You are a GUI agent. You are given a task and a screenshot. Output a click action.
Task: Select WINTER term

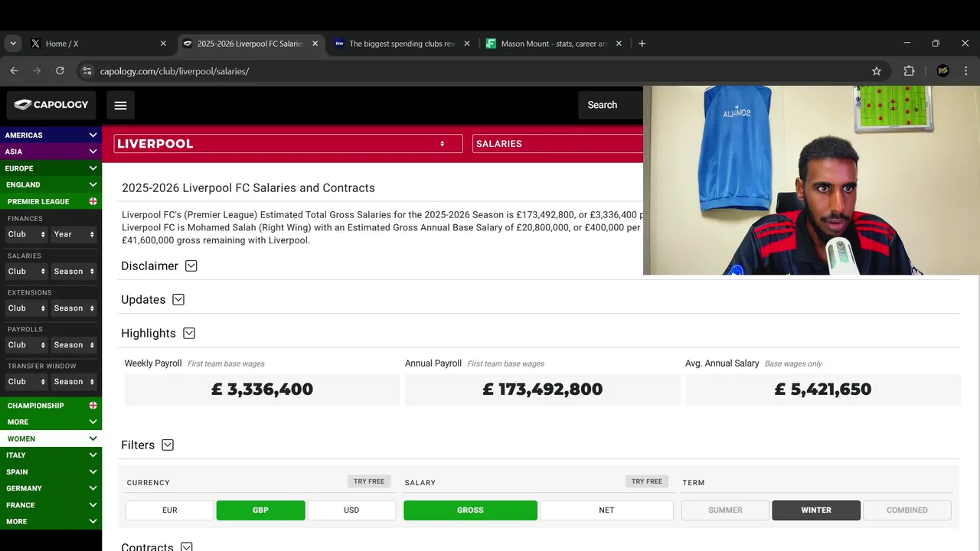[x=816, y=510]
